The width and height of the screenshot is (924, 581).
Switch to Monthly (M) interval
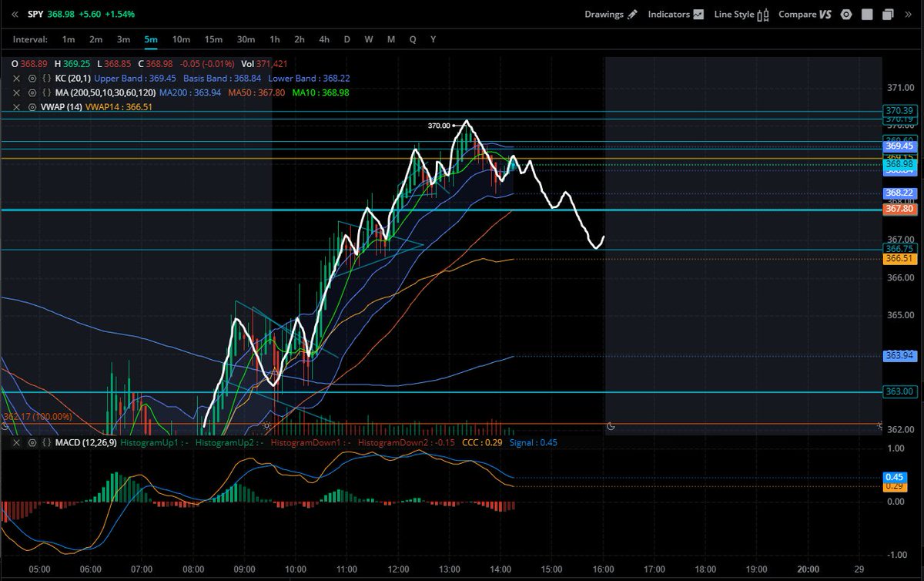(391, 39)
